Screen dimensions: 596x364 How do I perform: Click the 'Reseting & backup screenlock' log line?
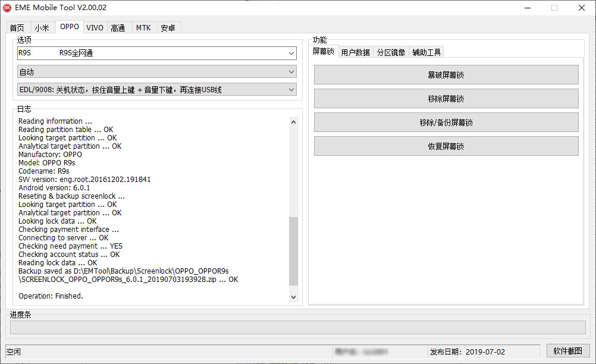pos(71,196)
